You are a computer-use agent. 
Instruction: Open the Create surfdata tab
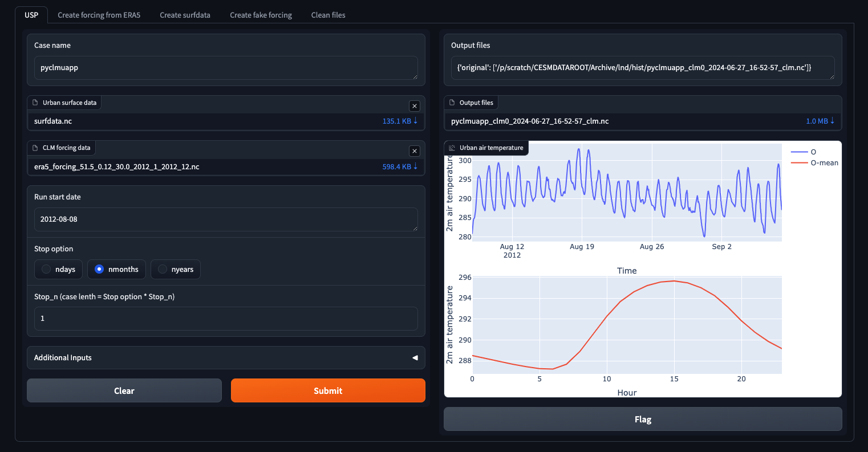pyautogui.click(x=185, y=15)
